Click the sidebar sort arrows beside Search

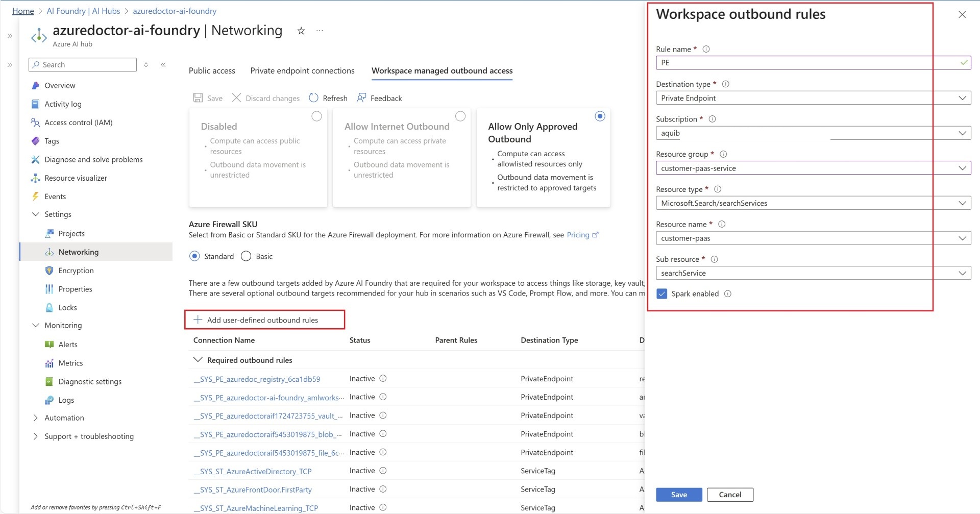(146, 65)
